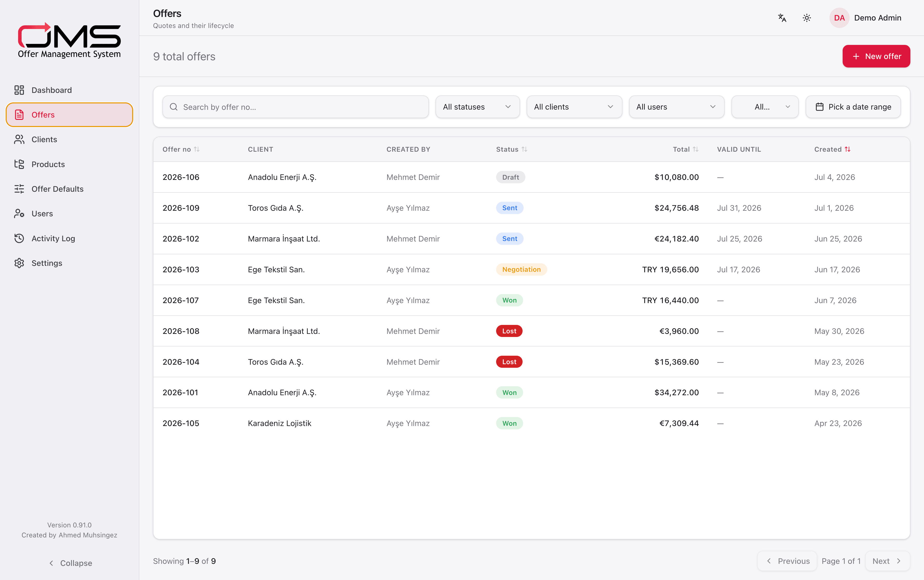Click the Next page chevron icon
924x580 pixels.
pyautogui.click(x=898, y=561)
